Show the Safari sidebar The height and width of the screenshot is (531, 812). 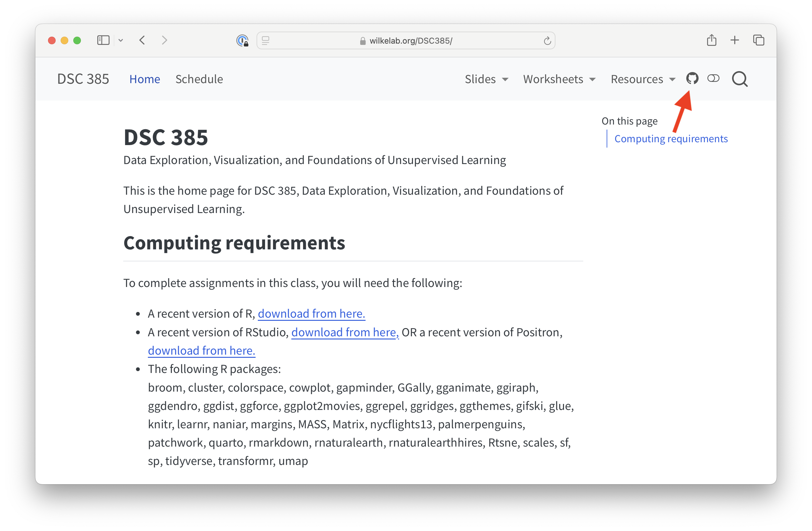click(103, 40)
